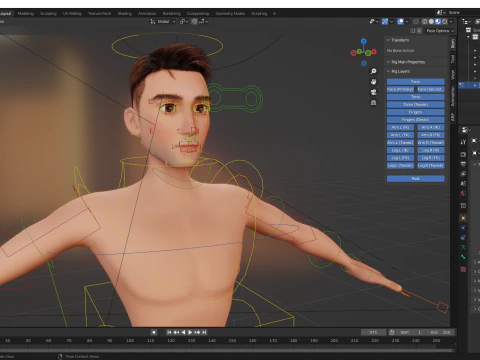The height and width of the screenshot is (360, 480).
Task: Open the ARP sidebar tab
Action: point(453,117)
